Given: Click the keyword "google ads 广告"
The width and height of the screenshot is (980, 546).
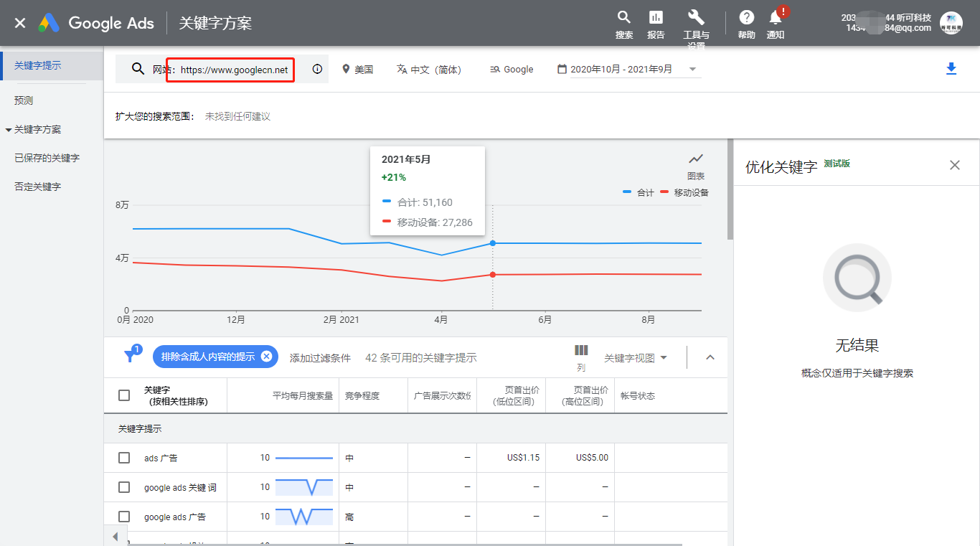Looking at the screenshot, I should [x=175, y=517].
